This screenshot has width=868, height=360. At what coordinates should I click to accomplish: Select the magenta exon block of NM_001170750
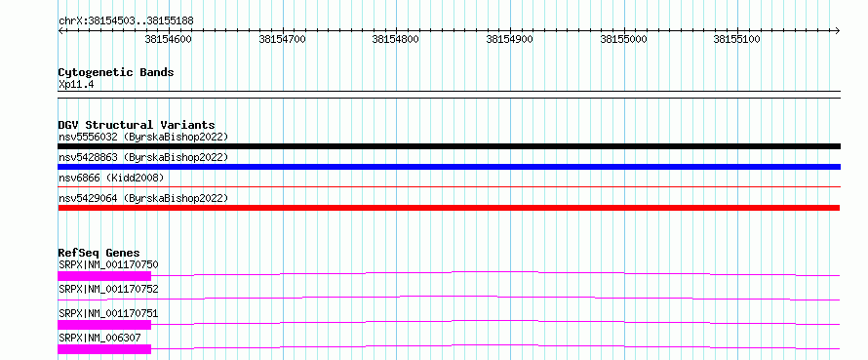104,275
